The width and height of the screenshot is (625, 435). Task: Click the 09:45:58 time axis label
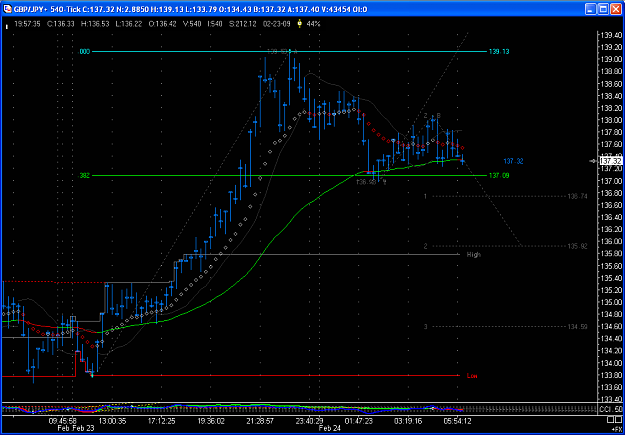(x=63, y=421)
